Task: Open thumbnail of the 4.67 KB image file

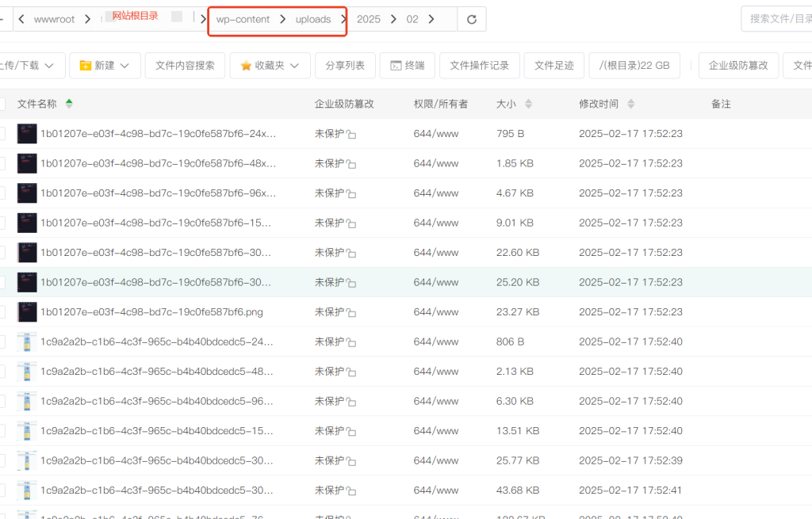Action: pos(27,193)
